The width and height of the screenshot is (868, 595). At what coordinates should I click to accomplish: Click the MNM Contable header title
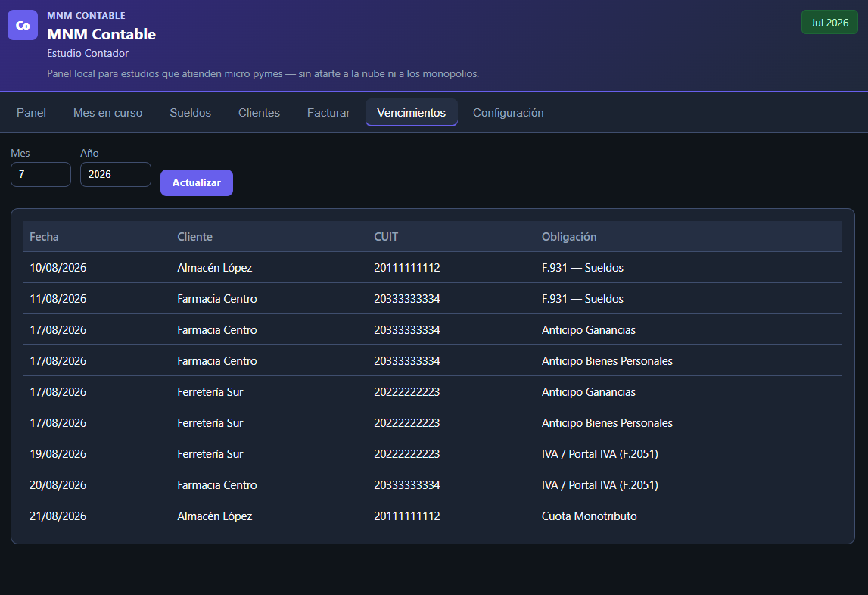coord(101,34)
